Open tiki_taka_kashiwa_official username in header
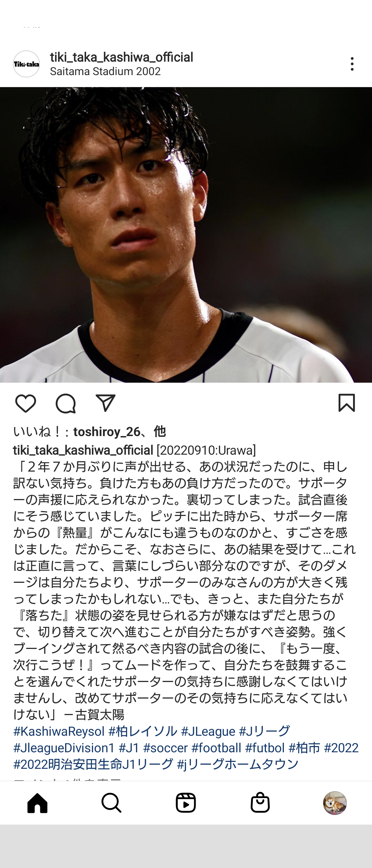Viewport: 372px width, 868px height. (122, 57)
